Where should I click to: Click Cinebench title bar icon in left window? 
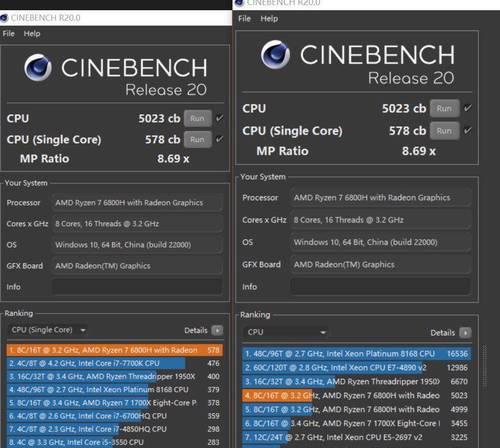[x=4, y=18]
